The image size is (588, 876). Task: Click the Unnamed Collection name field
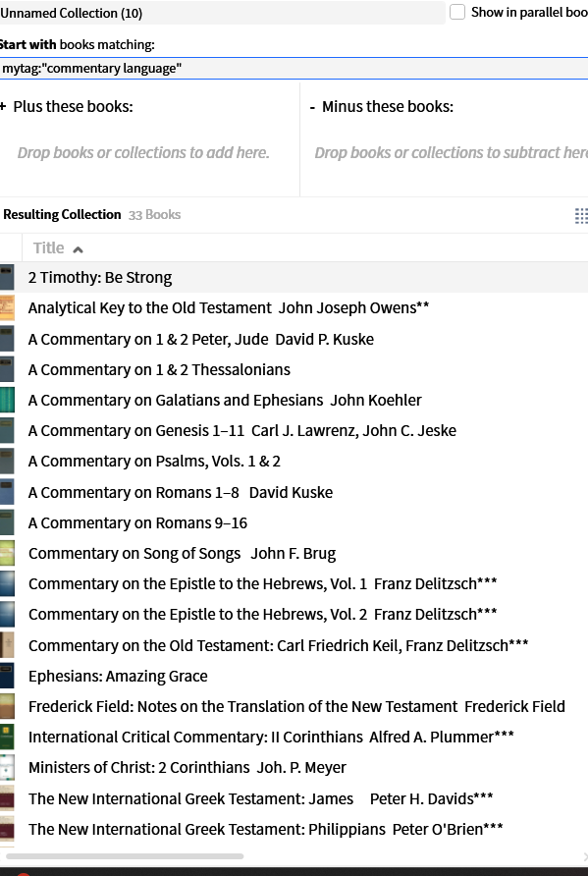[x=222, y=13]
